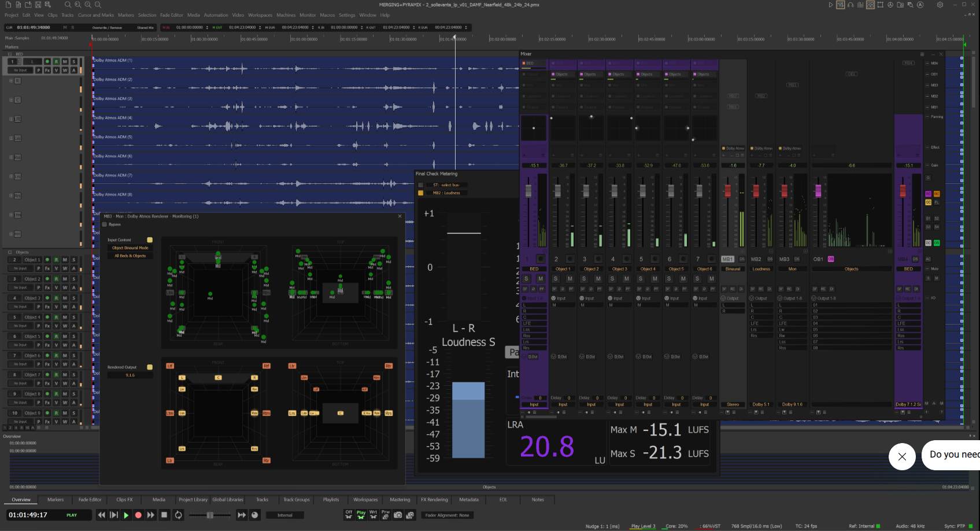The height and width of the screenshot is (531, 980).
Task: Click the Dolby 9.1.6 bus label in mixer
Action: point(792,404)
